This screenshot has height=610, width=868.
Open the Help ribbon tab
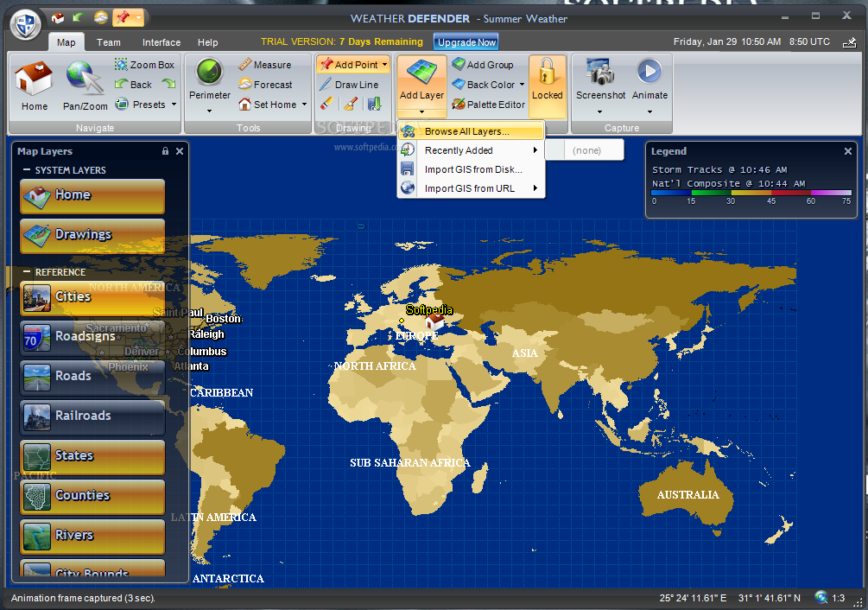(207, 42)
